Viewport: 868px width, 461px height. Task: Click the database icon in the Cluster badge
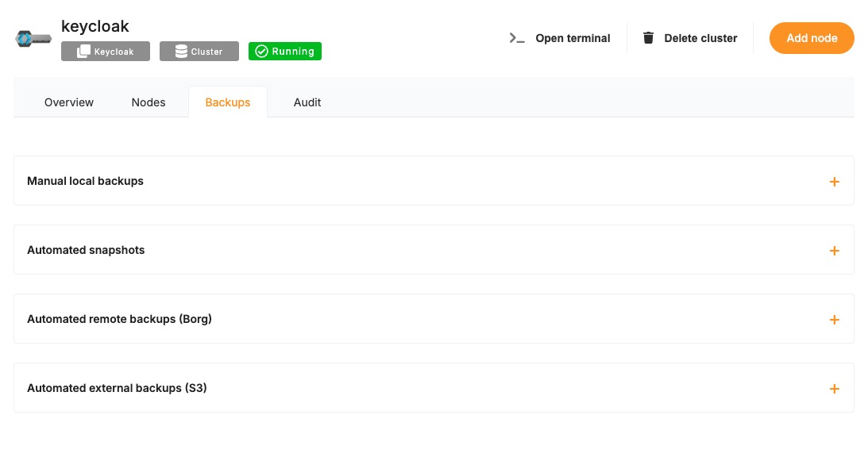(180, 52)
